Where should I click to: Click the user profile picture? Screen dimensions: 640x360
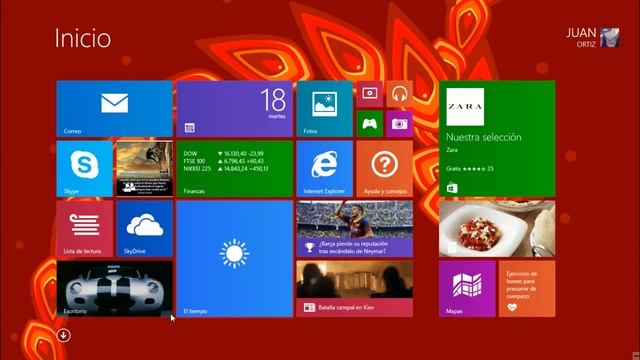tap(610, 38)
